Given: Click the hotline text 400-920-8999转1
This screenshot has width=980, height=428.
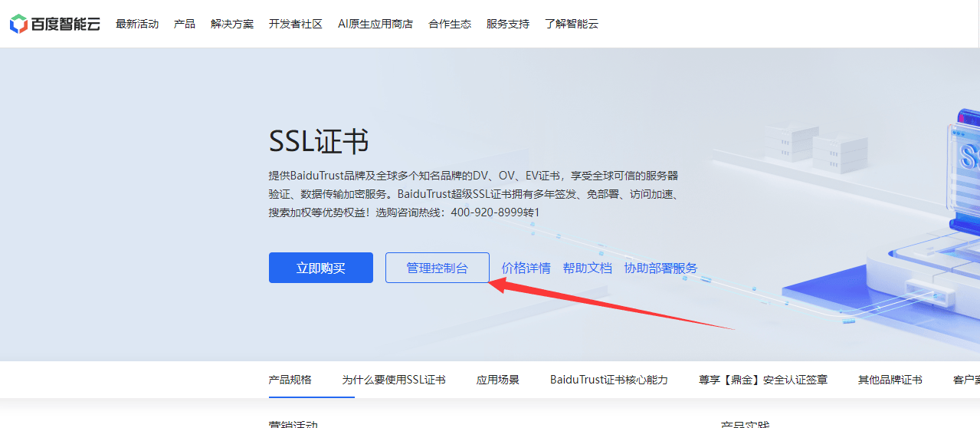Looking at the screenshot, I should [x=495, y=212].
